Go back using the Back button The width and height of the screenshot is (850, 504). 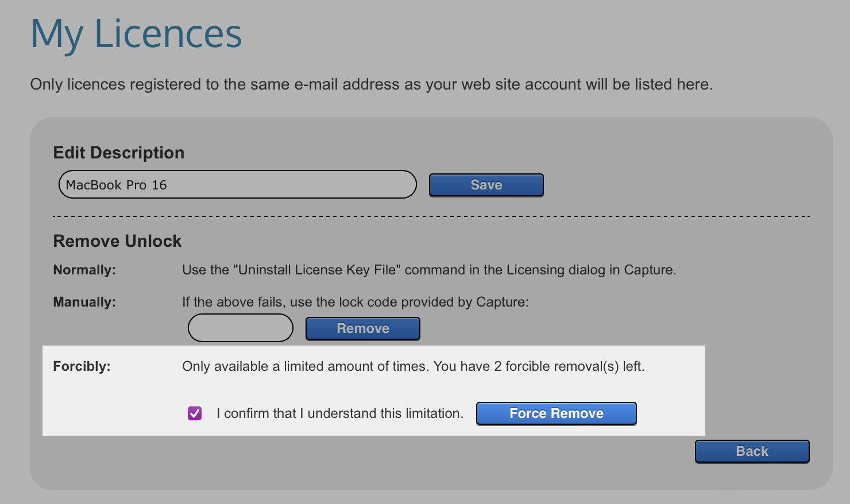[752, 451]
